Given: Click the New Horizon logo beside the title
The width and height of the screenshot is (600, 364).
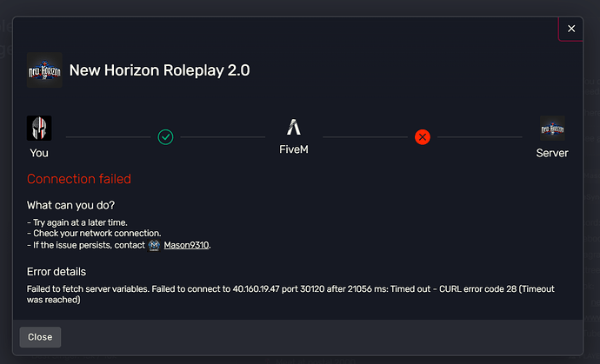Looking at the screenshot, I should [x=44, y=70].
